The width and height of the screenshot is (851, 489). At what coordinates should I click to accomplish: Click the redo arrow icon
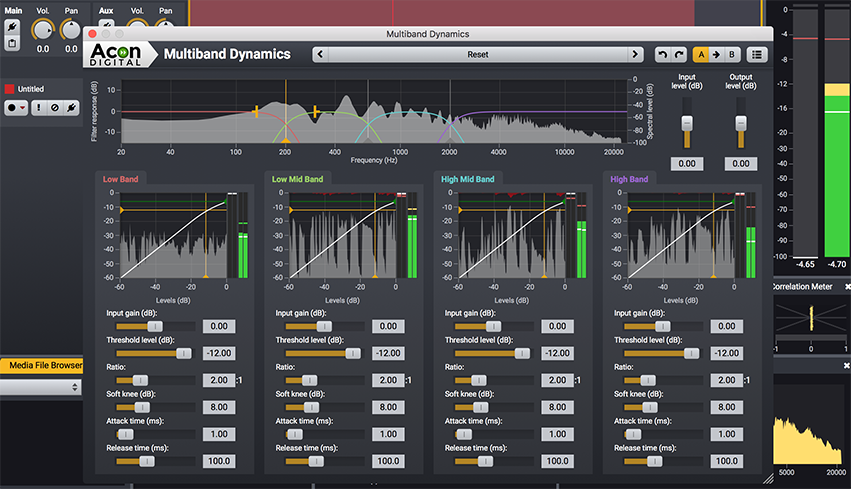(x=679, y=55)
